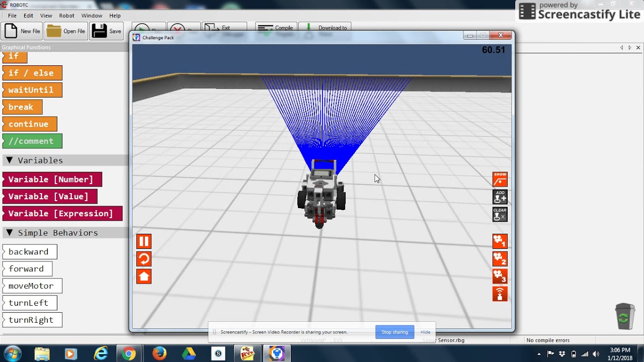Click the orange home icon
Screen dimensions: 644x362
[x=144, y=276]
